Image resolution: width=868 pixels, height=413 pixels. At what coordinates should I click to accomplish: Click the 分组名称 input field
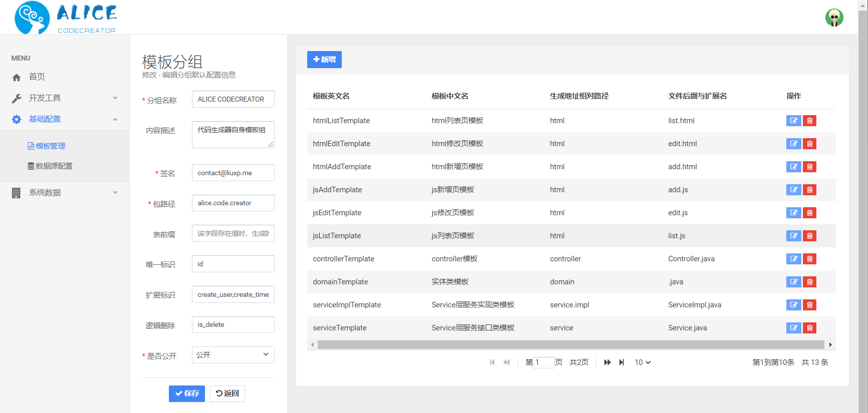pos(233,99)
